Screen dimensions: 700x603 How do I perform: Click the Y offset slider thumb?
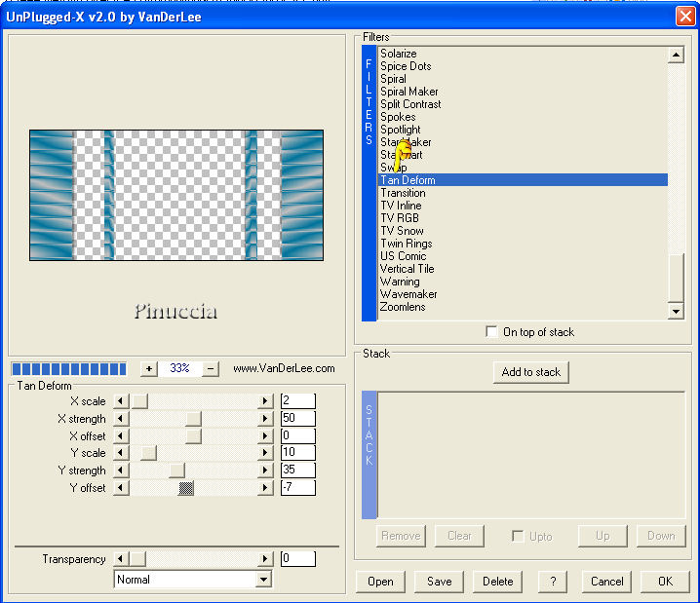coord(186,488)
